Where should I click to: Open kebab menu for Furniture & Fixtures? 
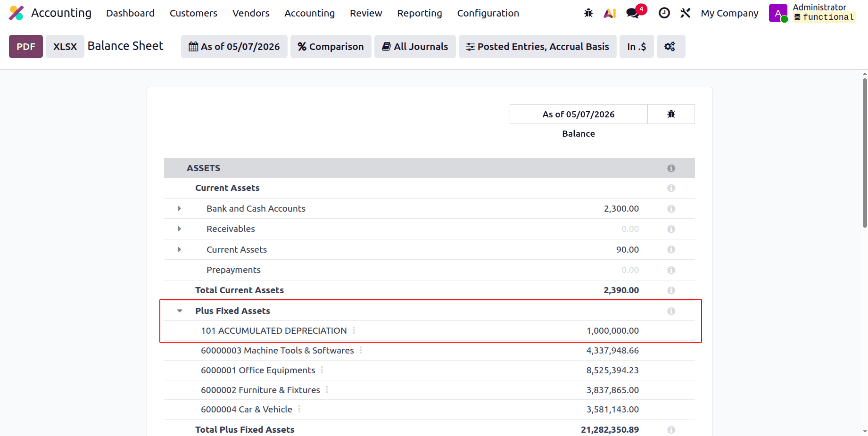click(x=327, y=390)
